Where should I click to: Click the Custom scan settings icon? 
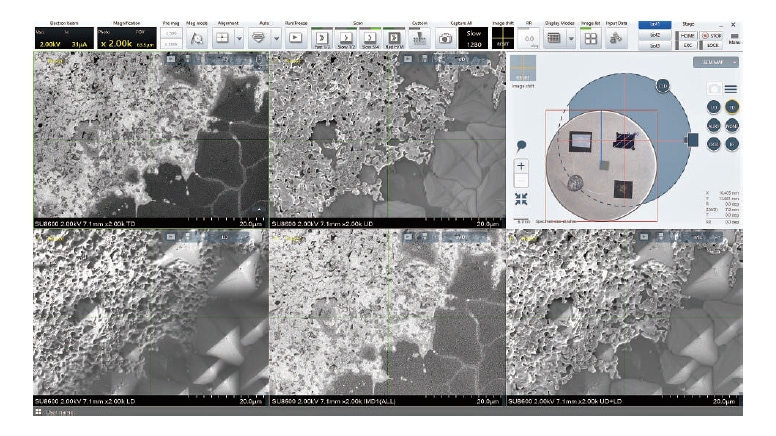[420, 37]
